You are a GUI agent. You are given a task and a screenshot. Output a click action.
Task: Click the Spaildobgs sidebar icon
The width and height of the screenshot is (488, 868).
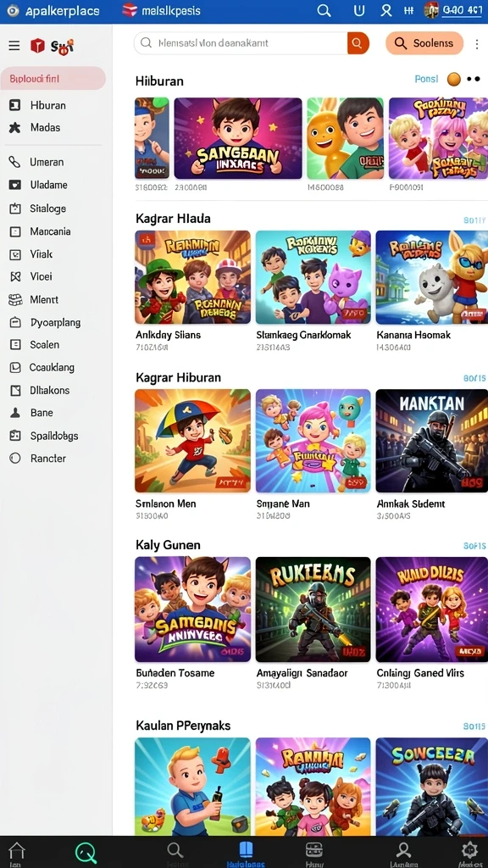15,436
